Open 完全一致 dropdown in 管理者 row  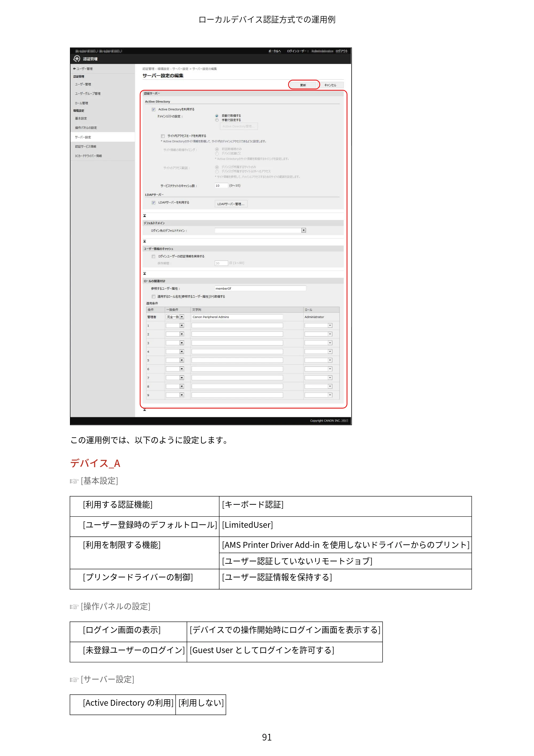tap(175, 317)
